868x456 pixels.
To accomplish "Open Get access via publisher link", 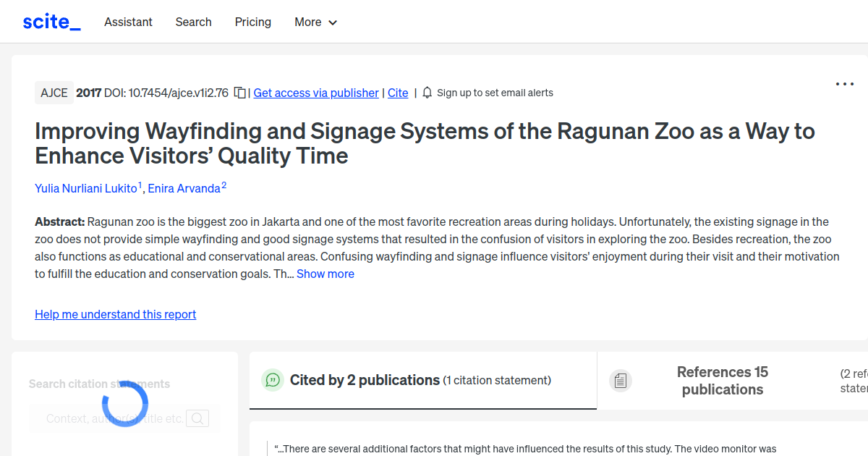I will pos(316,93).
